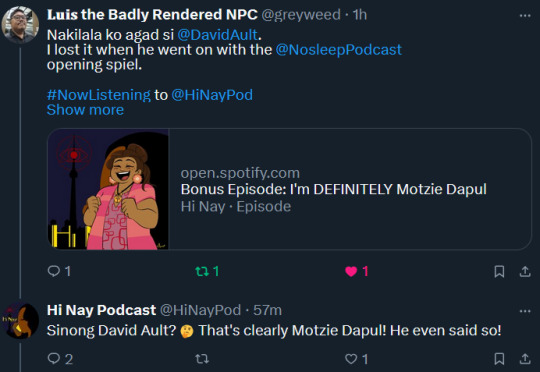View Luis's profile avatar picture
540x372 pixels.
pos(20,24)
